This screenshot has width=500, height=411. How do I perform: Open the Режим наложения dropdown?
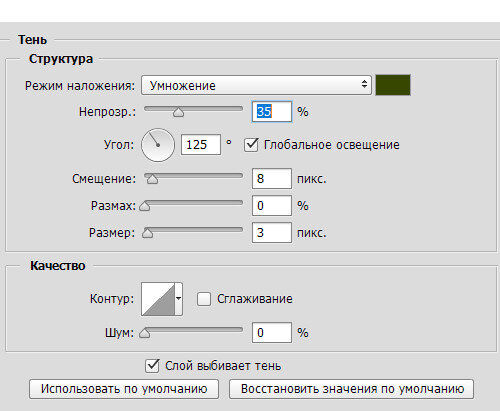point(256,85)
